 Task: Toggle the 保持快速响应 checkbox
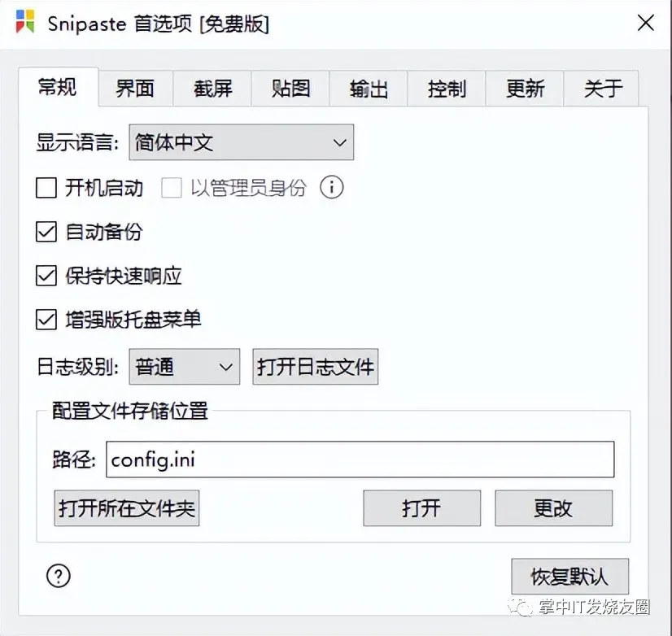point(46,276)
